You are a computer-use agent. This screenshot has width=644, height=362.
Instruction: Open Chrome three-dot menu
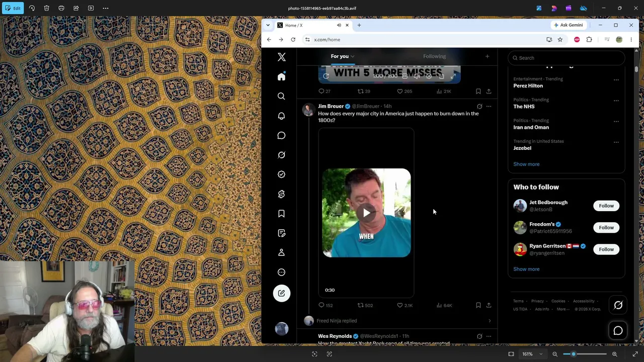631,40
